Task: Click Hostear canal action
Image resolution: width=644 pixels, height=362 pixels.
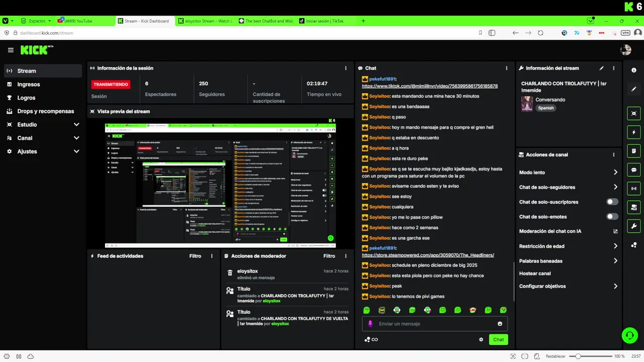Action: pos(535,274)
